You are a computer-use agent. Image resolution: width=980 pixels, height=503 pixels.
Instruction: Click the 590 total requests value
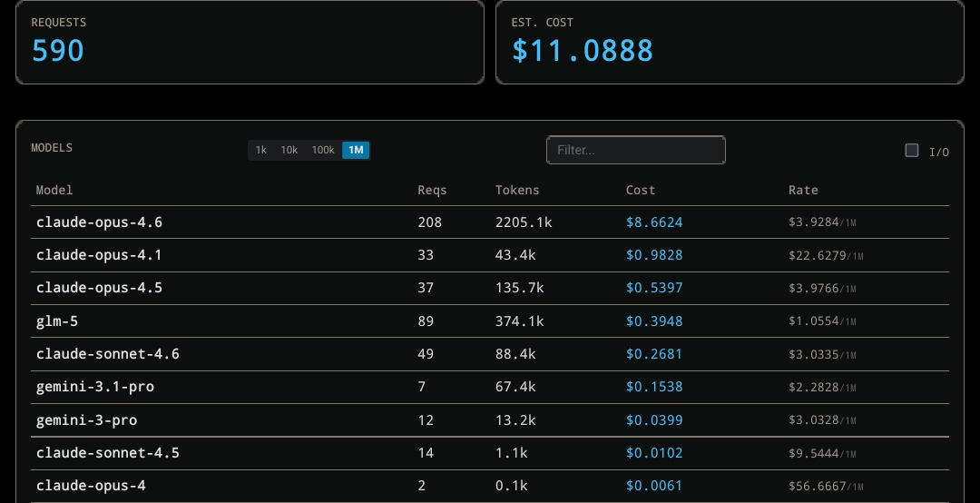coord(57,51)
